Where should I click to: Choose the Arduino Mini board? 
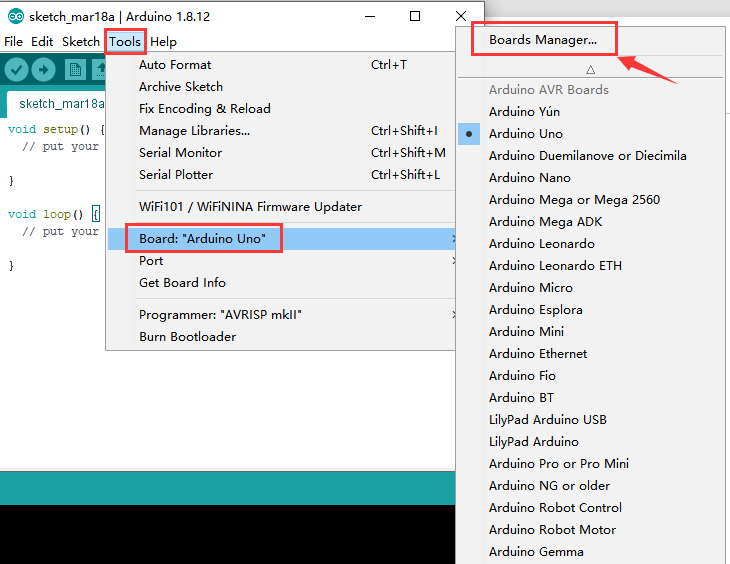click(x=590, y=332)
